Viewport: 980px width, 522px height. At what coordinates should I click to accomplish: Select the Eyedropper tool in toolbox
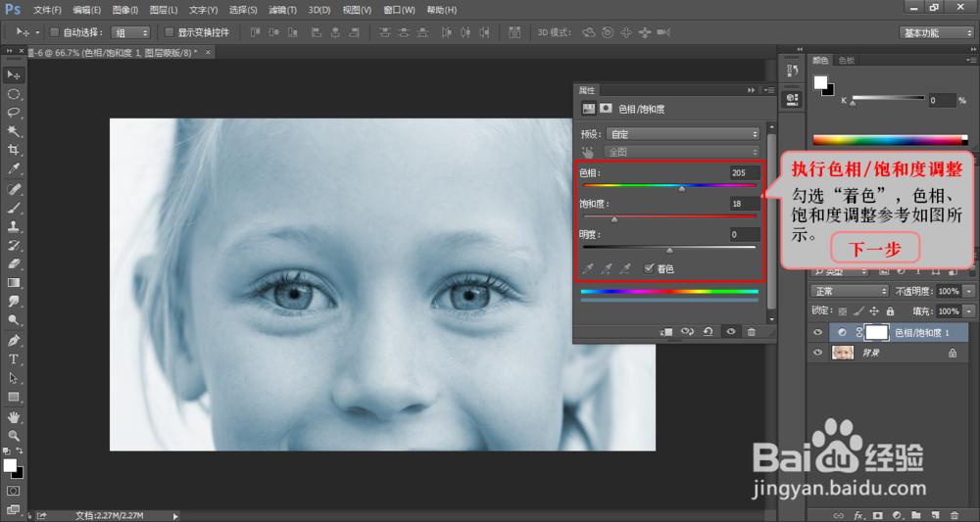coord(13,168)
